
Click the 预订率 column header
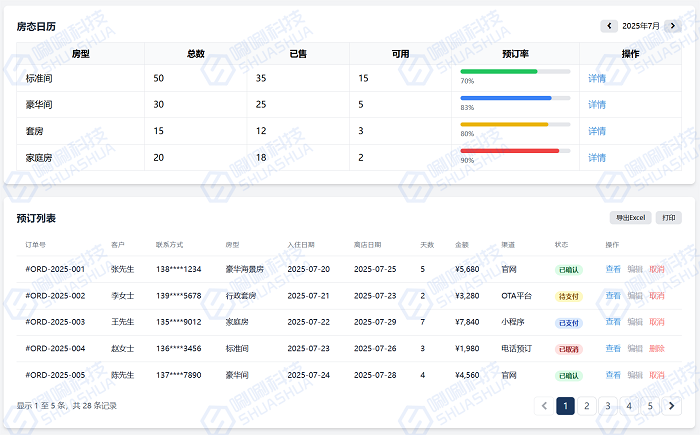[515, 54]
